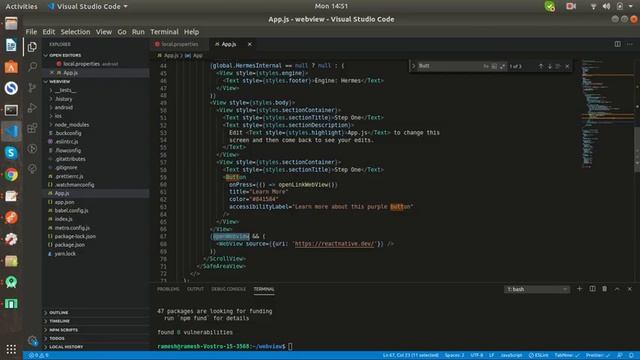Switch to the PROBLEMS panel tab
This screenshot has height=360, width=640.
click(168, 289)
